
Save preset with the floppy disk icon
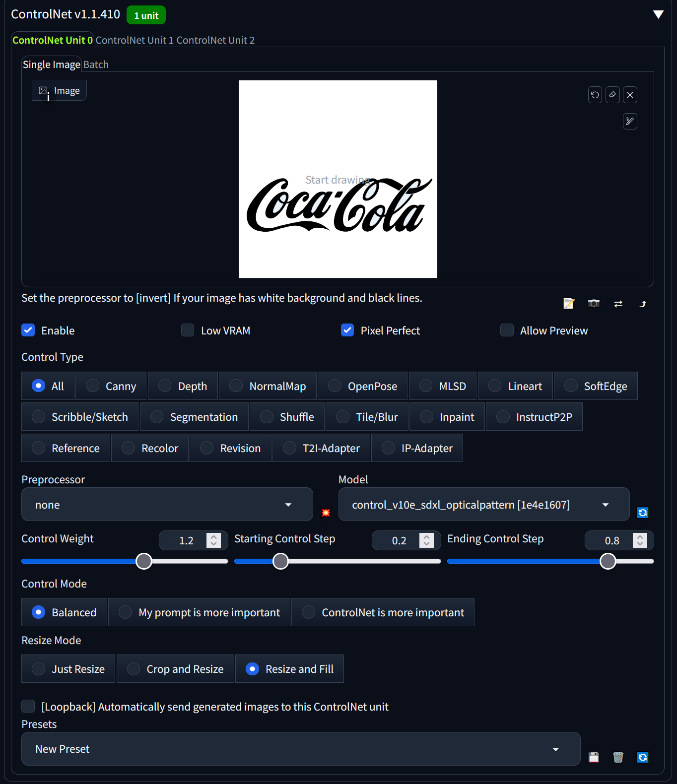[x=594, y=757]
